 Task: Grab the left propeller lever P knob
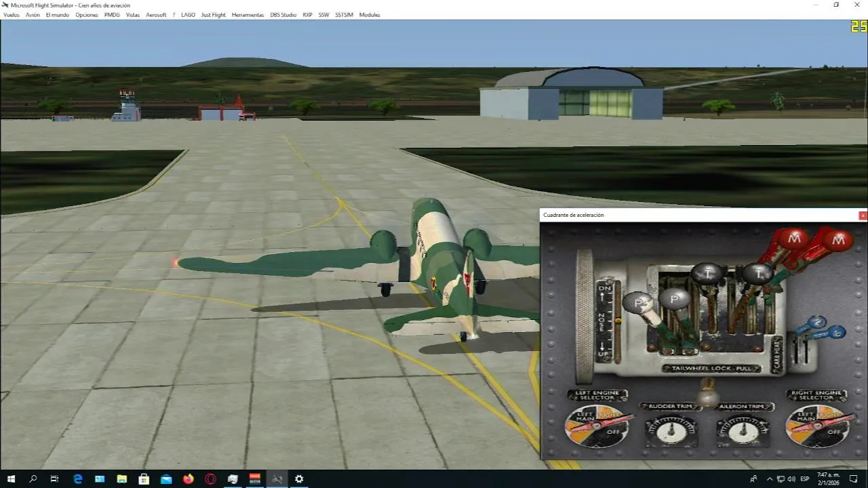point(637,302)
